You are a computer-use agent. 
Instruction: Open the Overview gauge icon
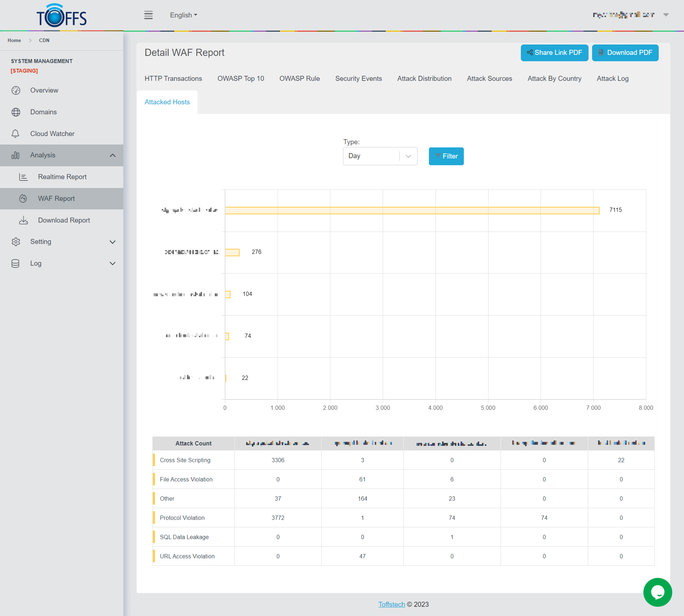tap(16, 90)
